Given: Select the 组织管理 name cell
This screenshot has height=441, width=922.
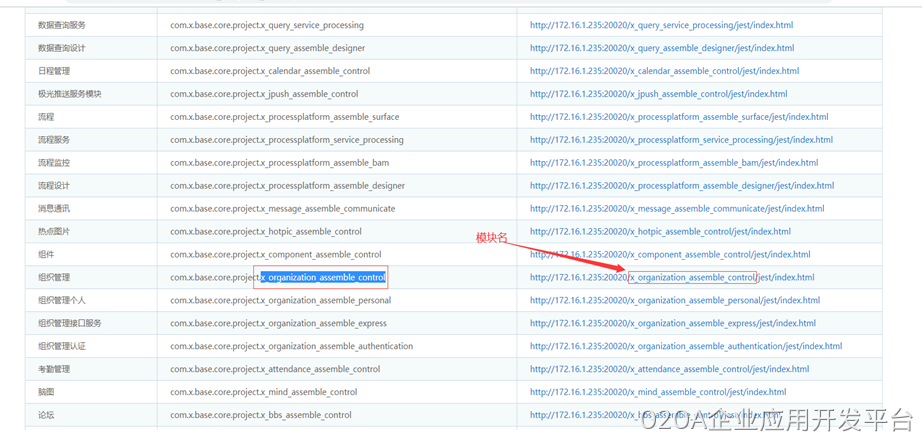Looking at the screenshot, I should point(54,278).
